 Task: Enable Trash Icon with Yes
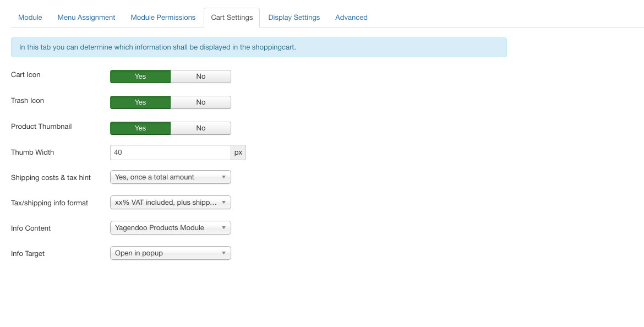click(140, 102)
